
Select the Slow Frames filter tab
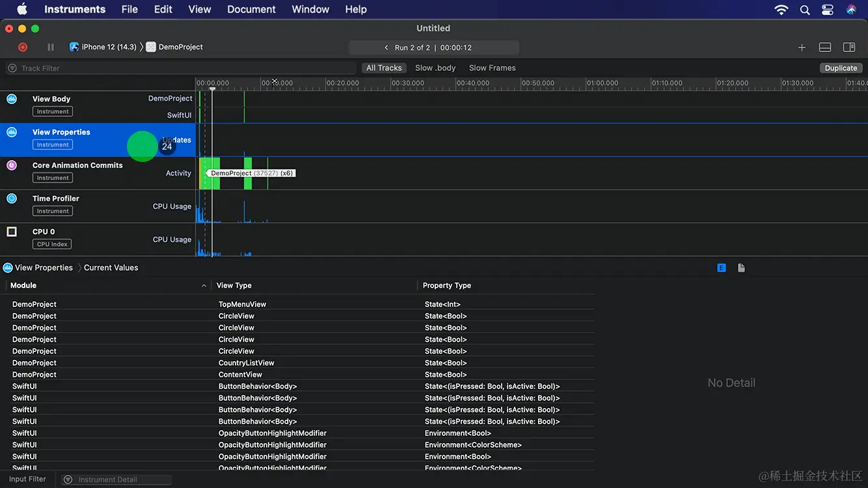pos(493,68)
